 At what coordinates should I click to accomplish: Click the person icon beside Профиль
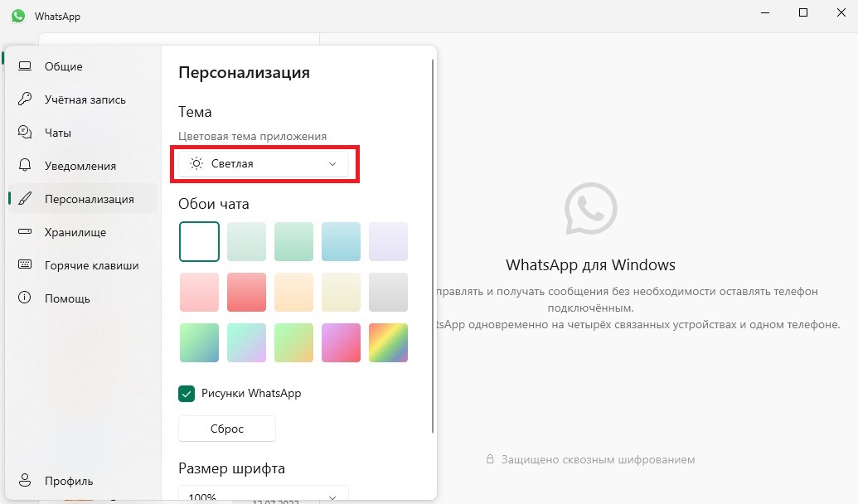click(25, 480)
